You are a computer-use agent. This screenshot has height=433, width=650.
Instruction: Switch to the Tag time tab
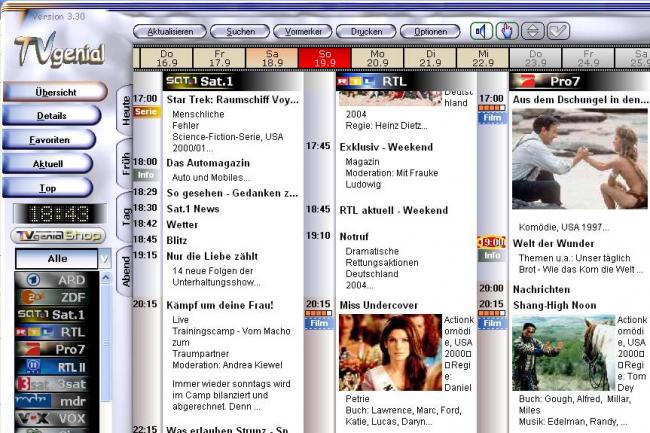(125, 217)
